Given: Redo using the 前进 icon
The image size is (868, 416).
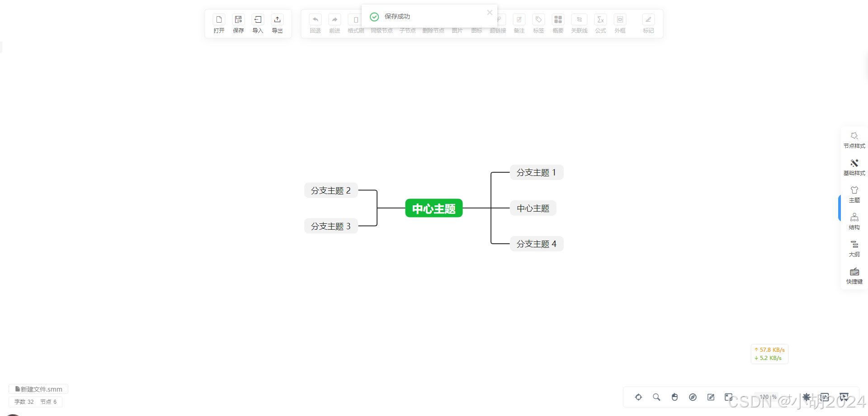Looking at the screenshot, I should 335,24.
